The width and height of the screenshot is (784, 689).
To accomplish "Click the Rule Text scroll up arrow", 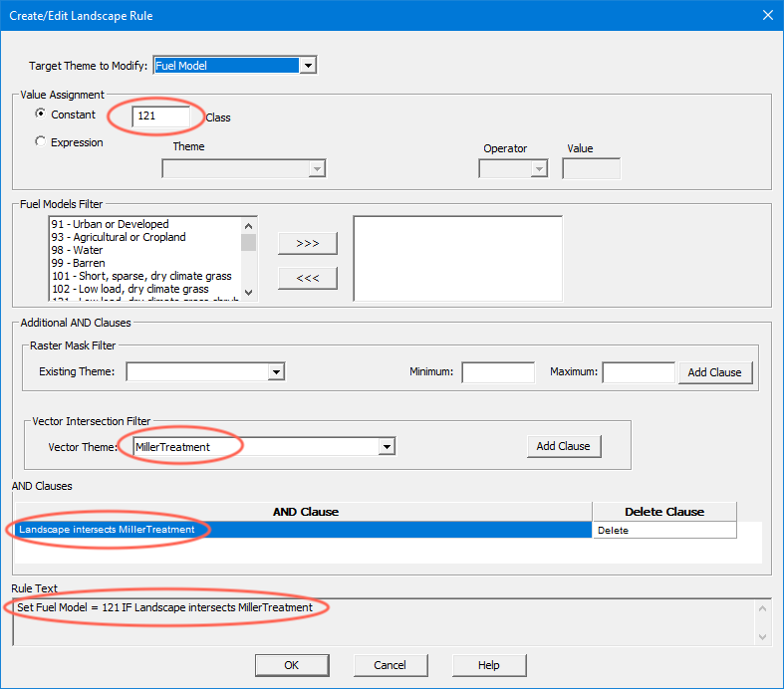I will (x=762, y=608).
